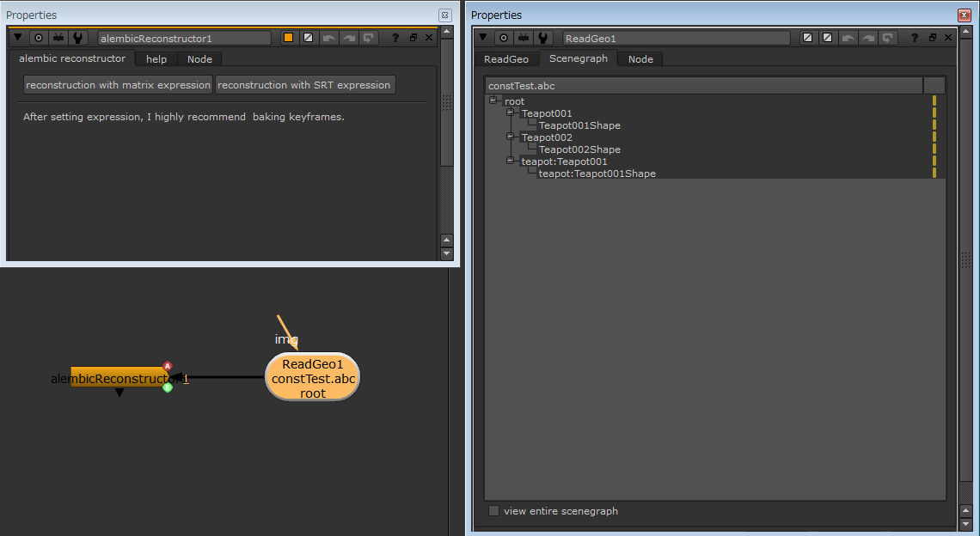
Task: Enable view entire scenegraph checkbox
Action: (493, 511)
